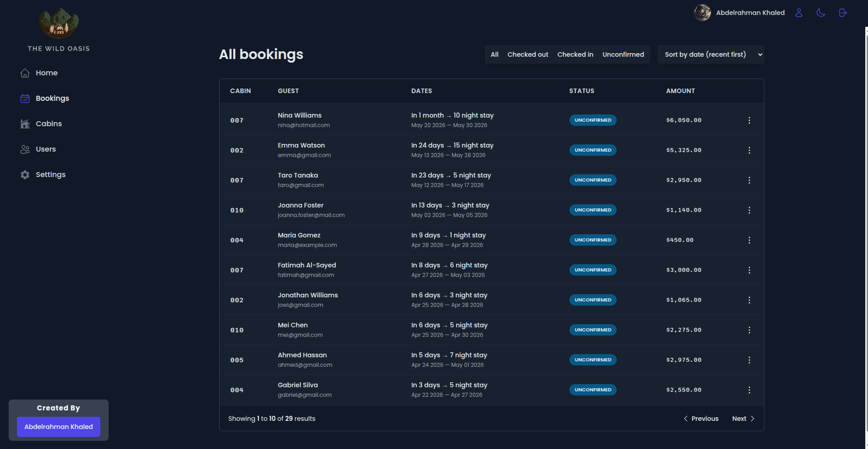Toggle dark mode with the moon icon
Viewport: 868px width, 449px height.
[821, 13]
